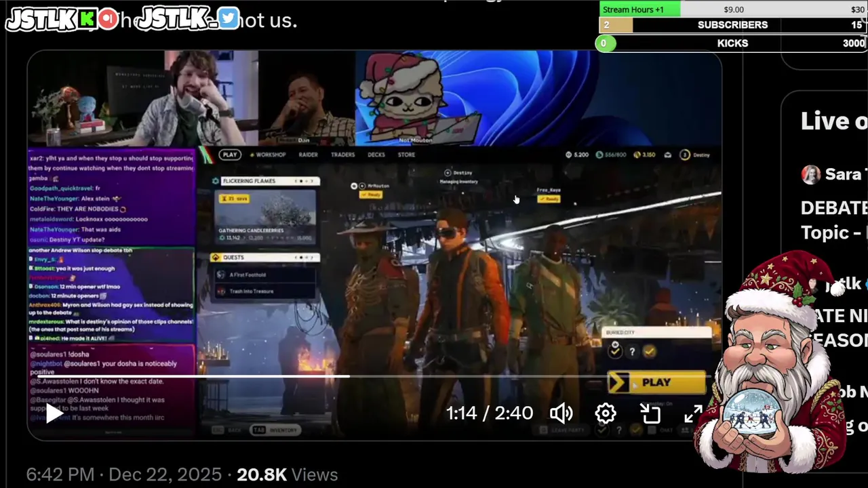Toggle the first ready checkmark under BURIED CITY
This screenshot has width=868, height=488.
614,351
